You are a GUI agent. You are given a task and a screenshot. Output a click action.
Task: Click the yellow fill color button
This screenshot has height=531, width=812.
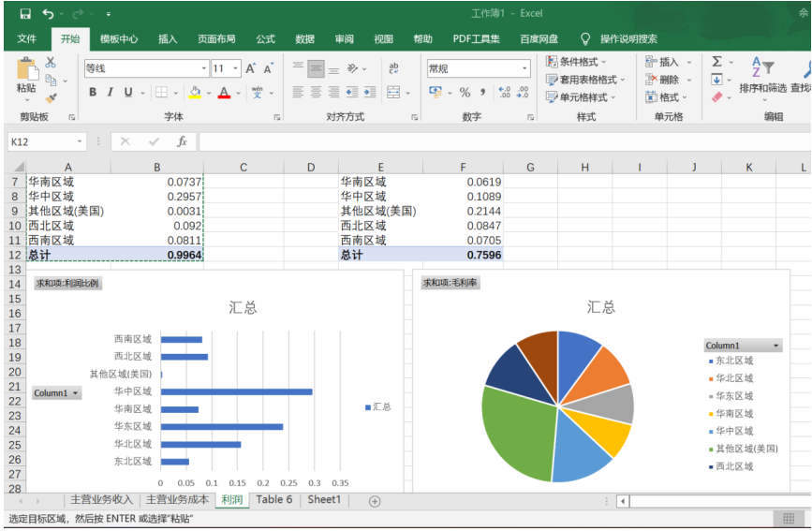pyautogui.click(x=195, y=93)
